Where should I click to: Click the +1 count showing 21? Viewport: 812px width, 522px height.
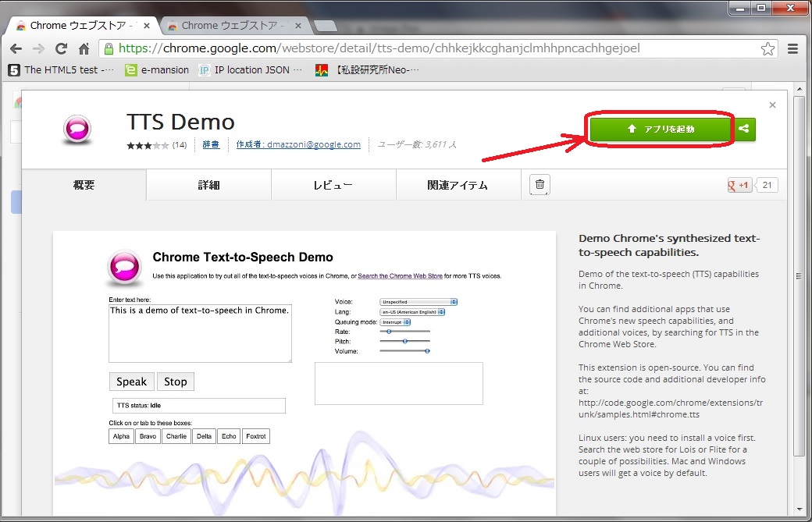[x=767, y=185]
